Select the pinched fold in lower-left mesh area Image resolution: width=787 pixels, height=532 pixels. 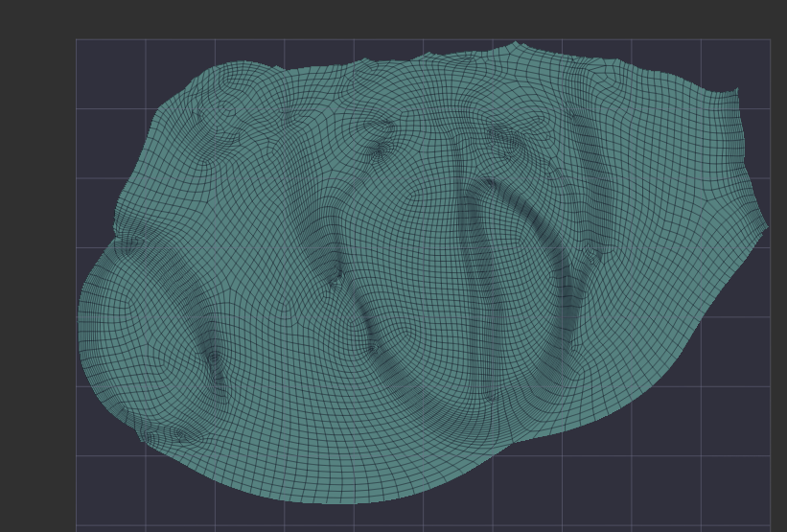point(215,369)
